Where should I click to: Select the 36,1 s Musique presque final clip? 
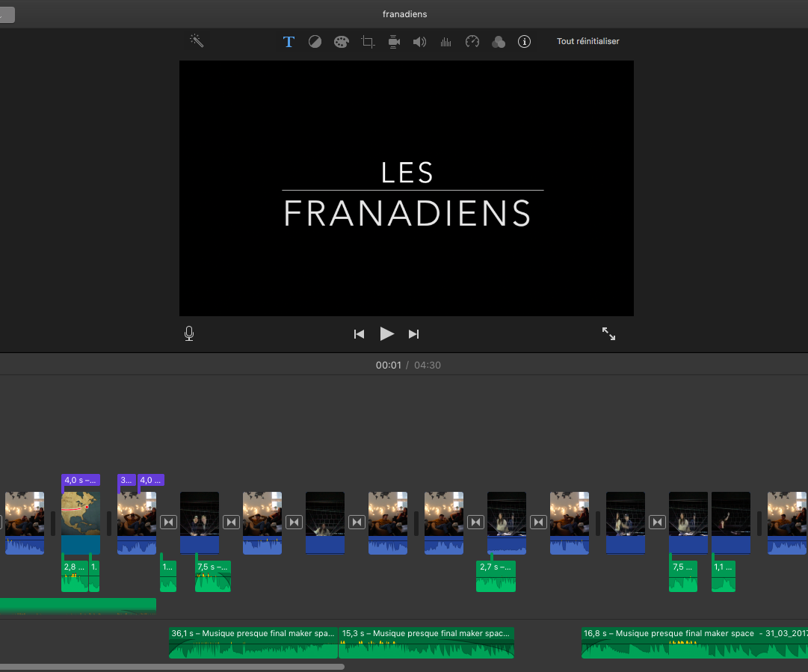[252, 642]
